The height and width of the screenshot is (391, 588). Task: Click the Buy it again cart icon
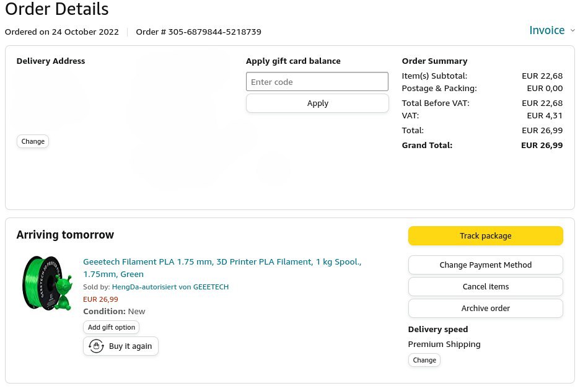pyautogui.click(x=96, y=346)
